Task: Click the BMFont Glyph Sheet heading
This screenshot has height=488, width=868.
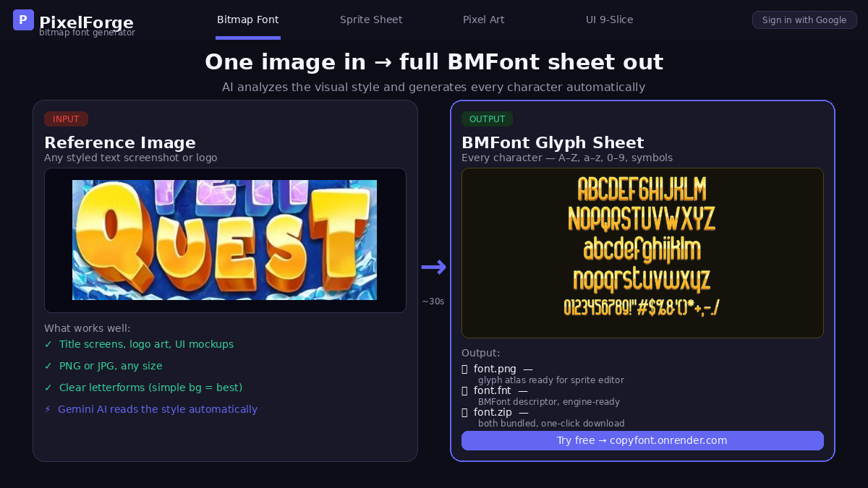Action: coord(553,142)
